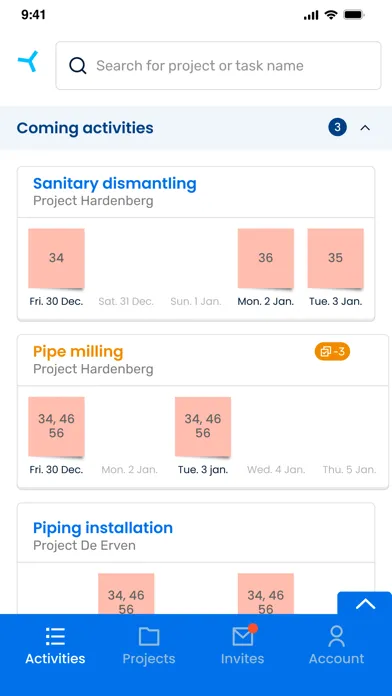Open the Projects folder icon
Viewport: 392px width, 696px height.
[149, 637]
